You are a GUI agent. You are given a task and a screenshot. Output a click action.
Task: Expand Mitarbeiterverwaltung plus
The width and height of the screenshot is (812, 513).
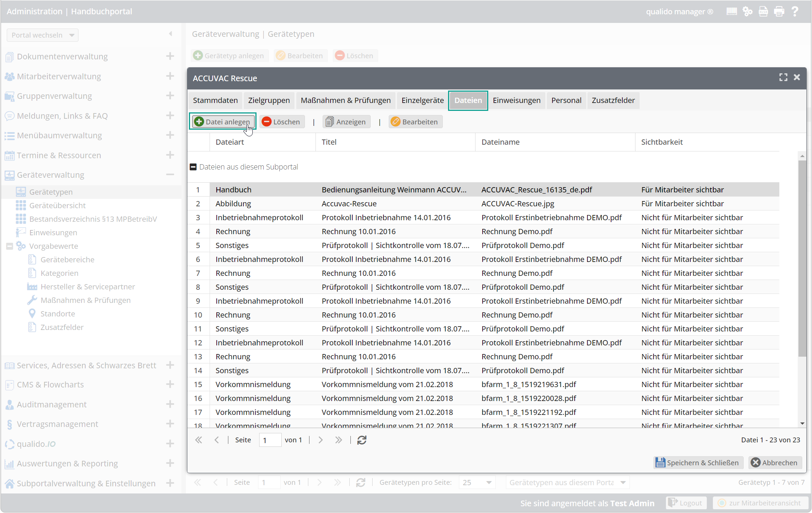[x=170, y=76]
